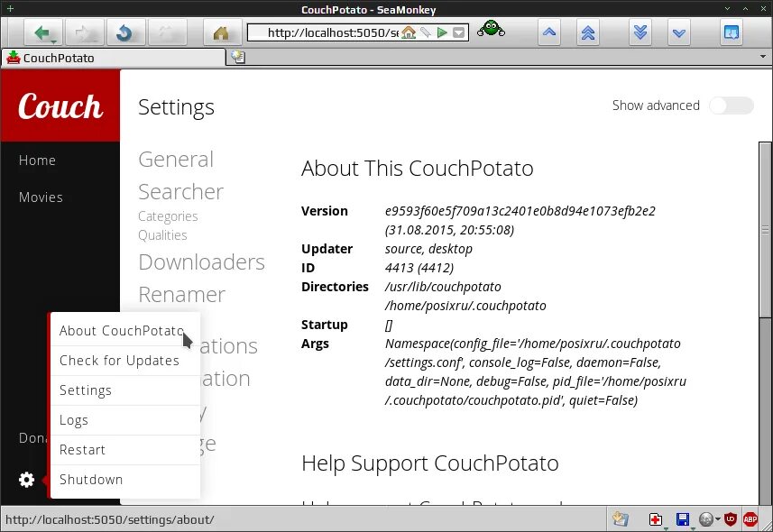Click the Settings page title
773x532 pixels.
point(176,107)
